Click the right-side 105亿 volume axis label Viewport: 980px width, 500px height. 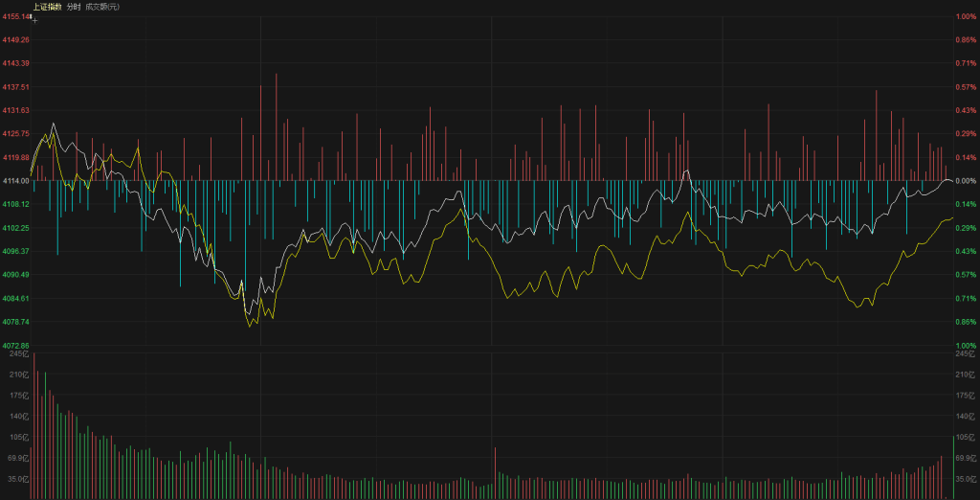pos(965,438)
